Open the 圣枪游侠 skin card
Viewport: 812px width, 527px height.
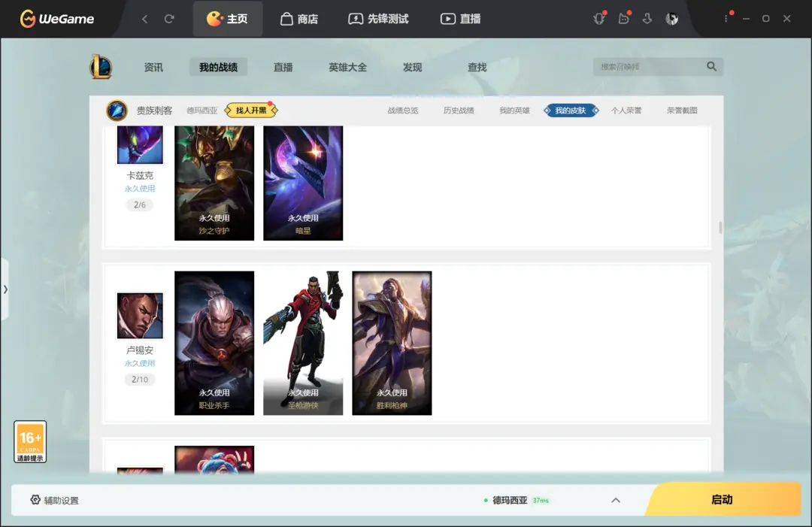point(303,344)
